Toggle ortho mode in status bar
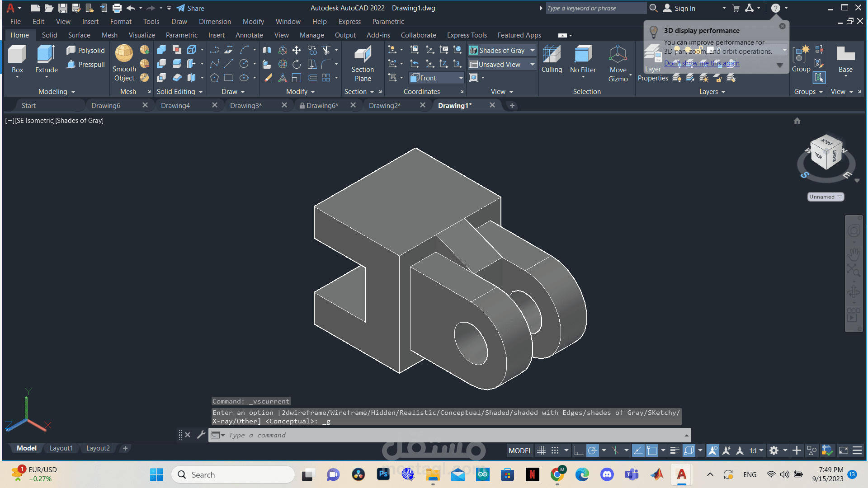Screen dimensions: 868x488 tap(578, 450)
